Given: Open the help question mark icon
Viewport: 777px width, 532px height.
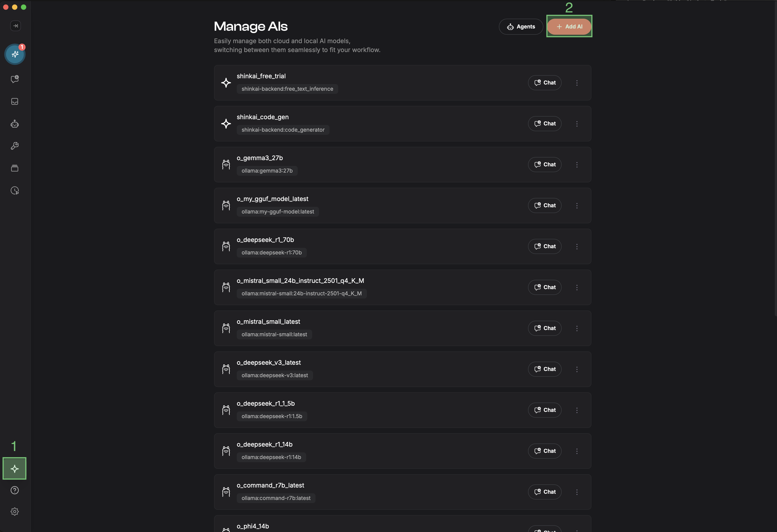Looking at the screenshot, I should point(15,490).
